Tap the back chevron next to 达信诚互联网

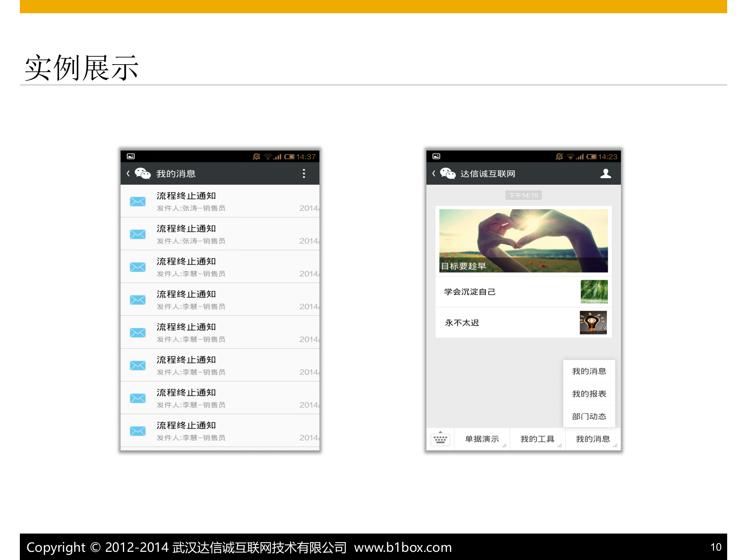coord(433,173)
